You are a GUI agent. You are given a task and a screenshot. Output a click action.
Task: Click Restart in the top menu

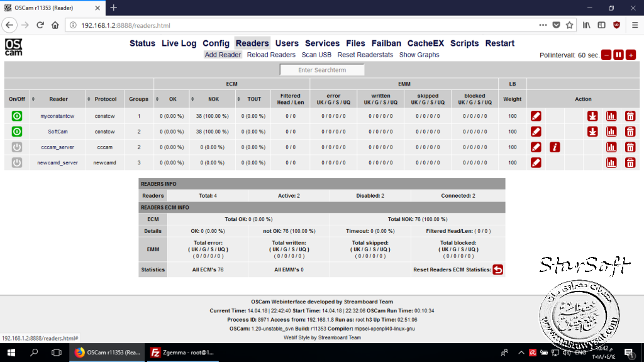click(500, 43)
